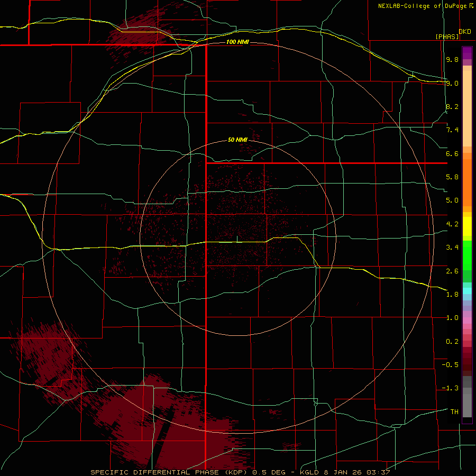
Task: Click the Specific Differential Phase KGLD caption
Action: [x=240, y=472]
